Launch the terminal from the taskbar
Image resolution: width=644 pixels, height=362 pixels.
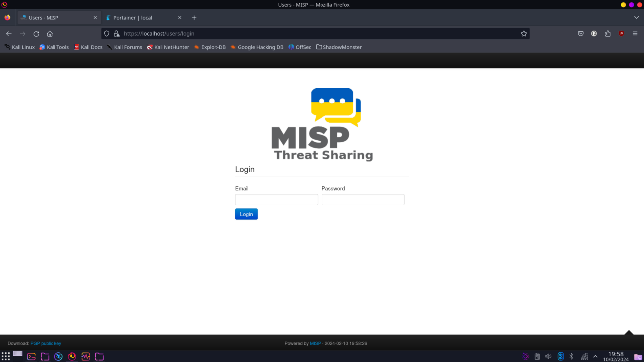pyautogui.click(x=31, y=356)
